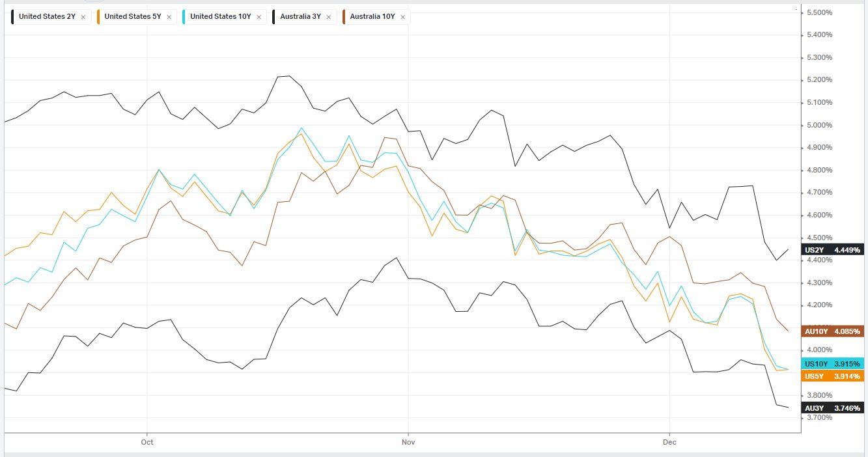The width and height of the screenshot is (868, 457).
Task: Remove the Australia 10Y series
Action: pos(402,17)
